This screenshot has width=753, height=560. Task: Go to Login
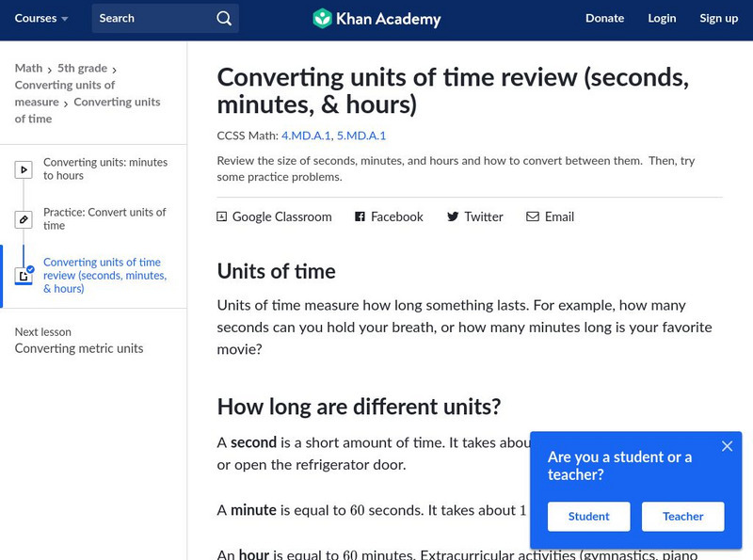pos(662,18)
